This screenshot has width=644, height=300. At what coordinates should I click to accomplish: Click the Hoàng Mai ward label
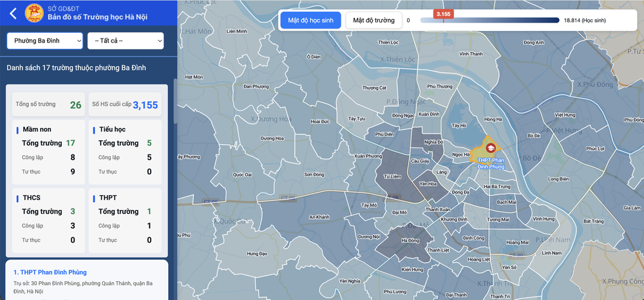[518, 243]
